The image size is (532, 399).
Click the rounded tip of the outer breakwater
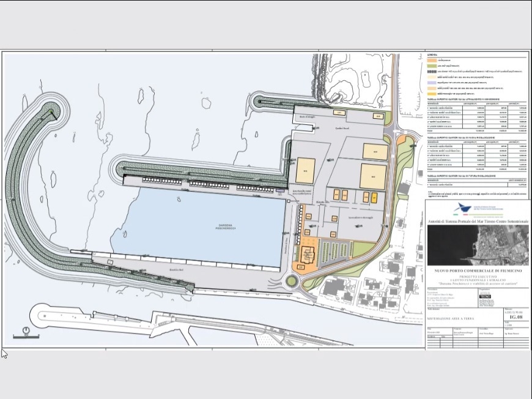click(x=51, y=110)
